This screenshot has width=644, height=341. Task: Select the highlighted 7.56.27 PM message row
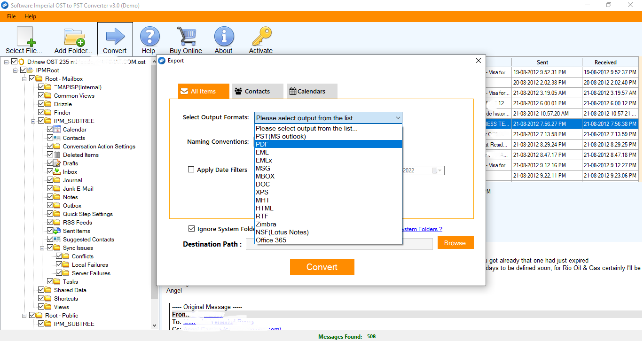pos(562,124)
